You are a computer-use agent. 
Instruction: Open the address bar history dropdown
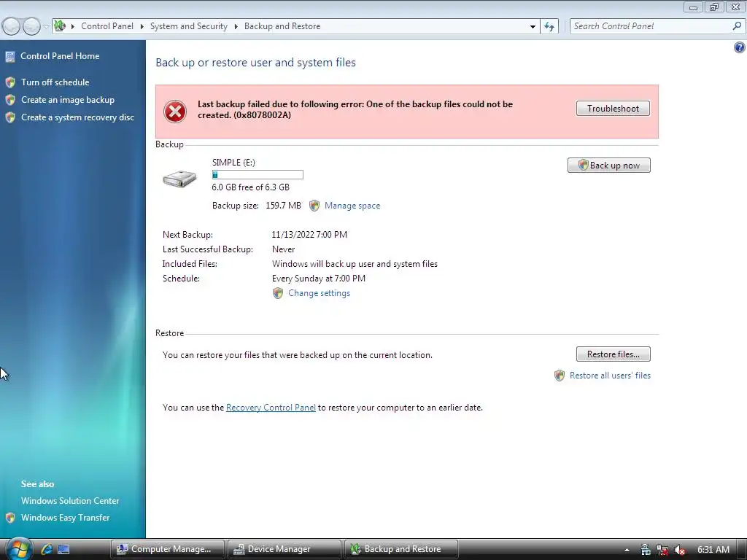[x=533, y=27]
